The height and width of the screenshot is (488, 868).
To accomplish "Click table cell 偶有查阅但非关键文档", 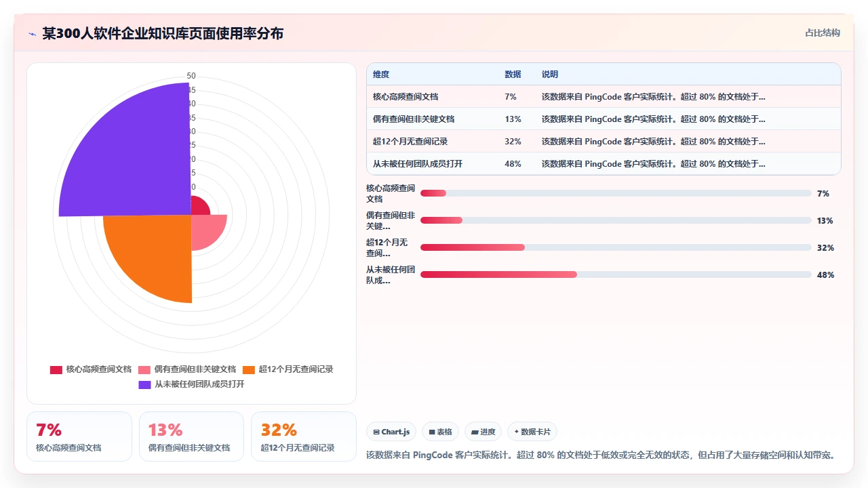I will pyautogui.click(x=414, y=119).
